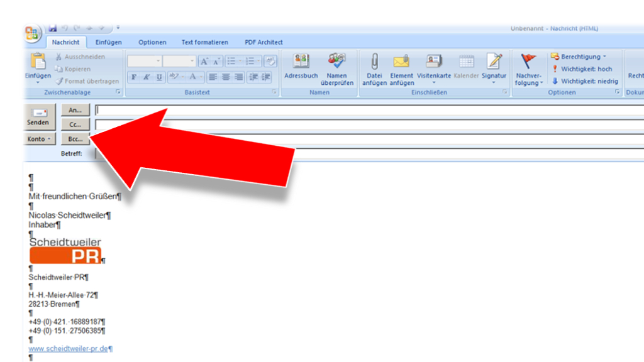Expand numbered list style arrow

click(x=258, y=62)
